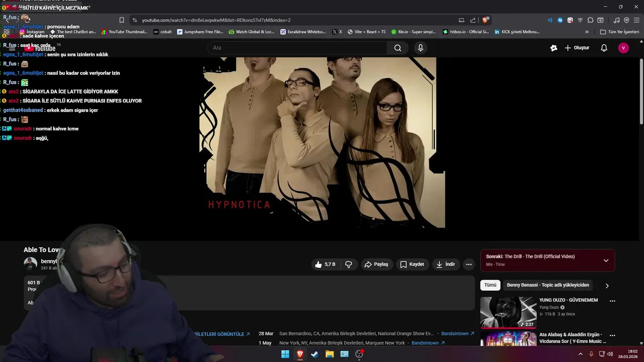Open Bandsintown link for New York show
The height and width of the screenshot is (362, 644).
pyautogui.click(x=428, y=343)
